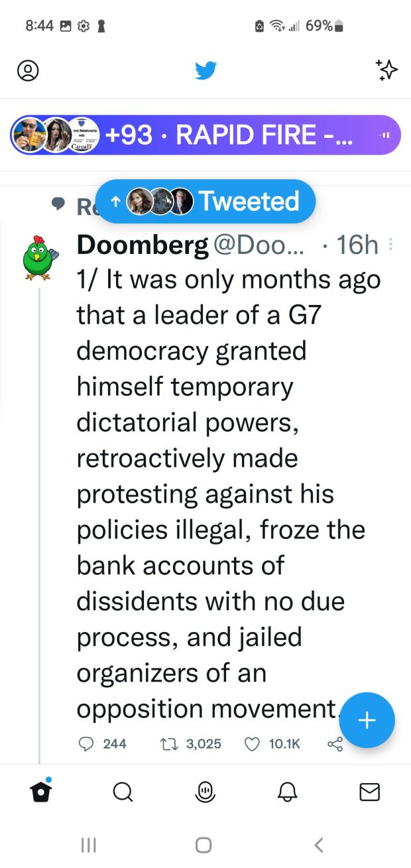411x868 pixels.
Task: Reply to the Doomberg tweet
Action: 88,744
